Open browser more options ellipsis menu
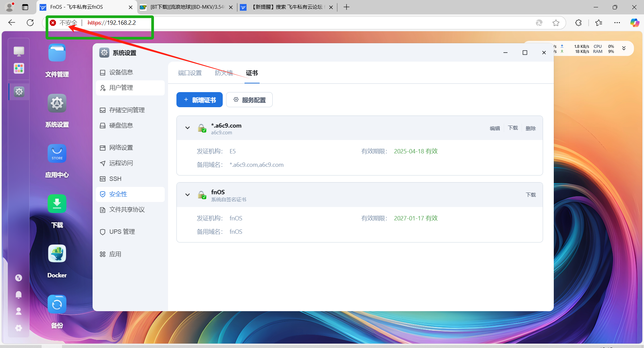This screenshot has height=348, width=644. [617, 23]
